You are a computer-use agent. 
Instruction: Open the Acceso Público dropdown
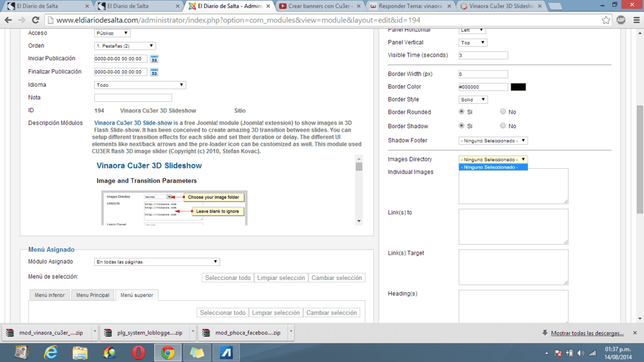pos(112,33)
